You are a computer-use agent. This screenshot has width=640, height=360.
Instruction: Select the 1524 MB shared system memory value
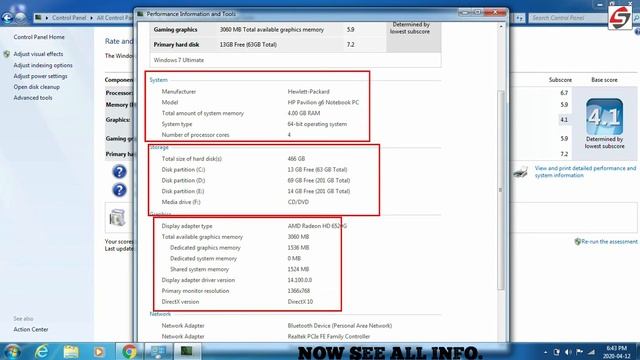298,269
